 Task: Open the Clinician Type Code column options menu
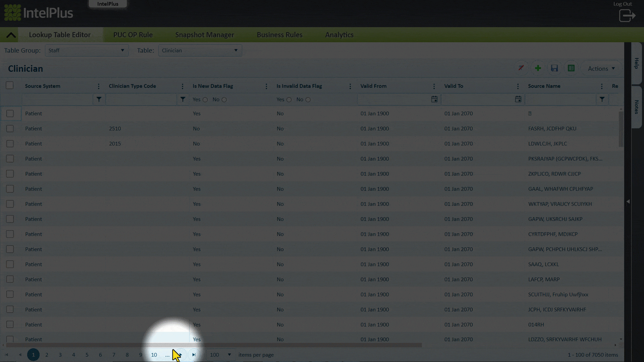coord(182,86)
